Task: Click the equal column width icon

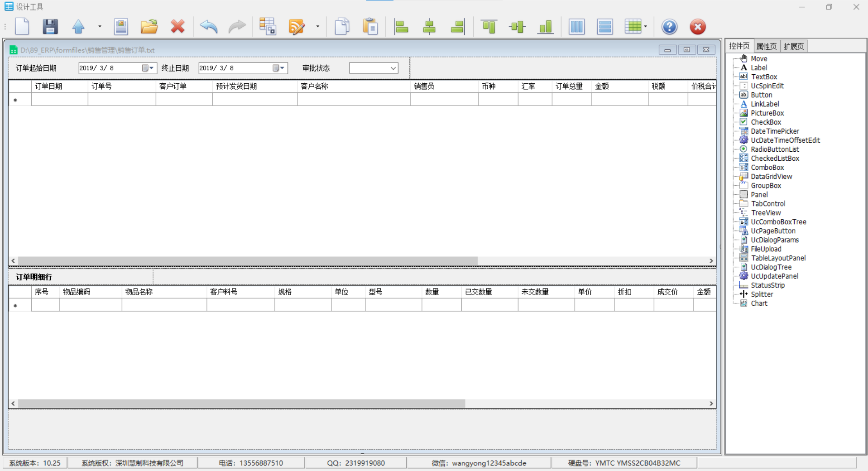Action: coord(576,27)
